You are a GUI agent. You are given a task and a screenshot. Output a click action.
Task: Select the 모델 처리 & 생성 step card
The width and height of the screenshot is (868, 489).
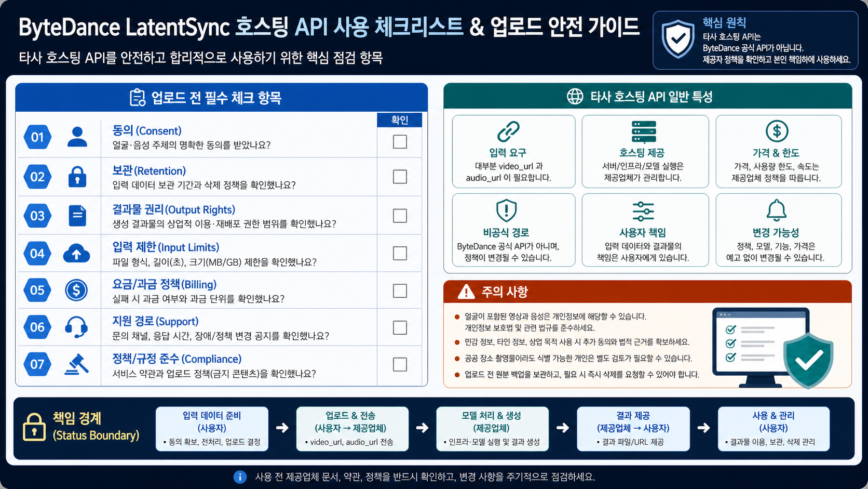coord(492,429)
